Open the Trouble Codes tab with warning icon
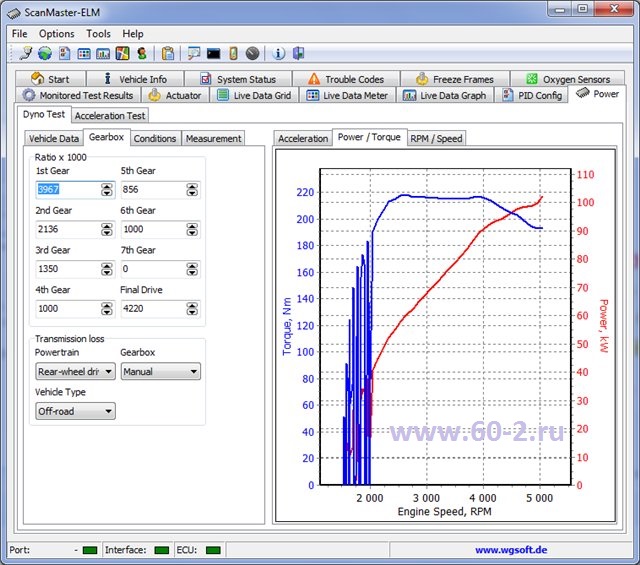Viewport: 640px width, 565px height. pyautogui.click(x=345, y=79)
